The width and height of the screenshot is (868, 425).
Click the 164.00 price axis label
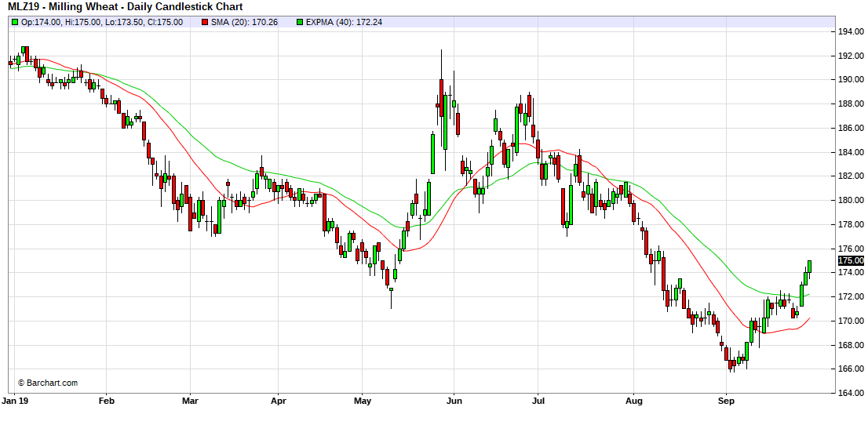(852, 394)
